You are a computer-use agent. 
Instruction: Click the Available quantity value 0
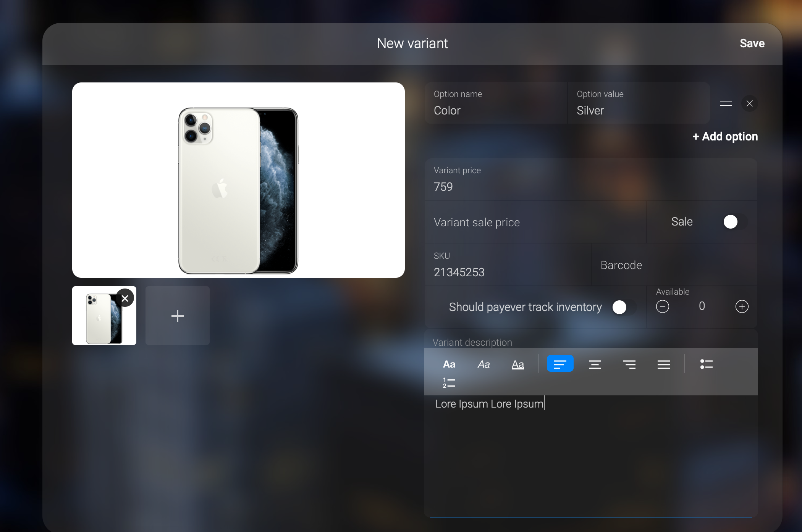click(702, 306)
